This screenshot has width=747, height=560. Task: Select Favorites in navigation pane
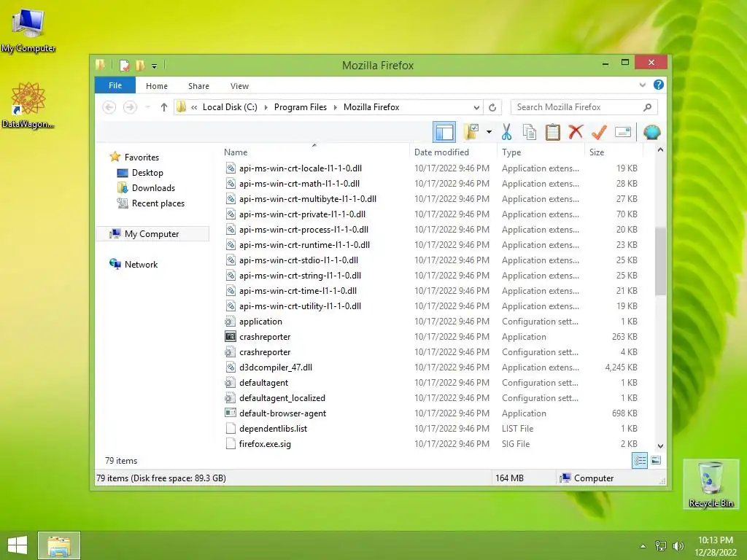click(142, 157)
